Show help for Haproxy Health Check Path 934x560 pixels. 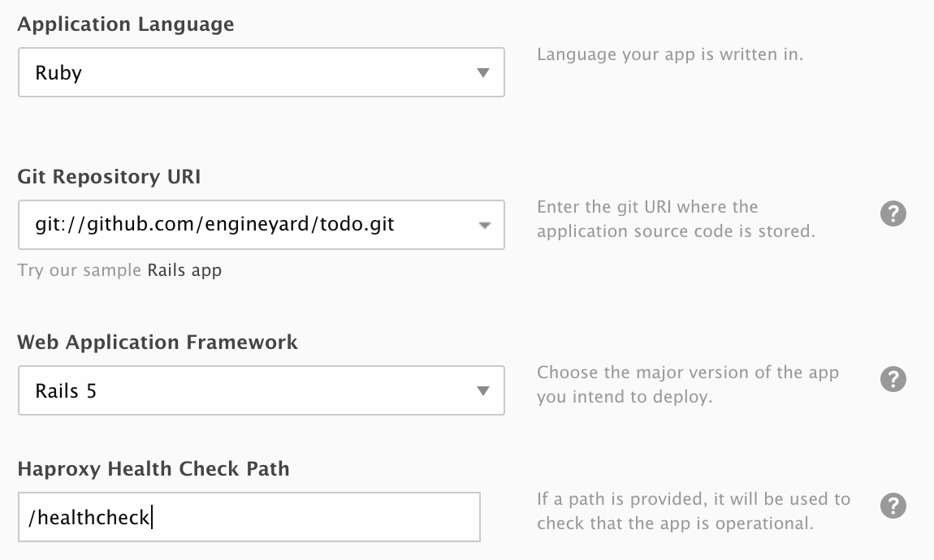pyautogui.click(x=893, y=506)
